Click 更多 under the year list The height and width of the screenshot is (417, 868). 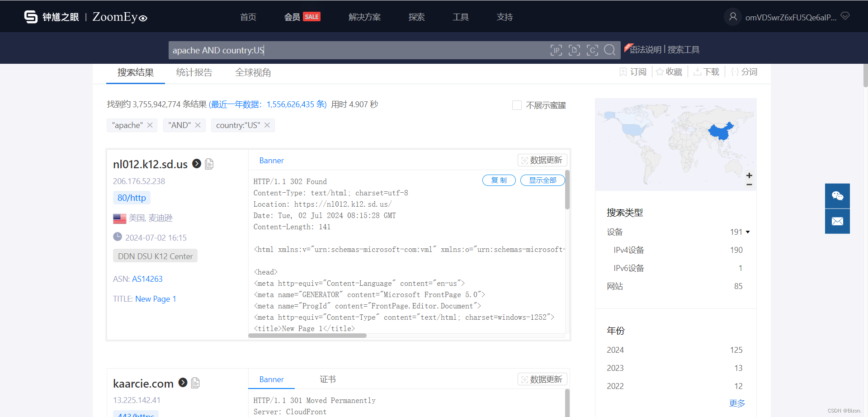click(737, 403)
